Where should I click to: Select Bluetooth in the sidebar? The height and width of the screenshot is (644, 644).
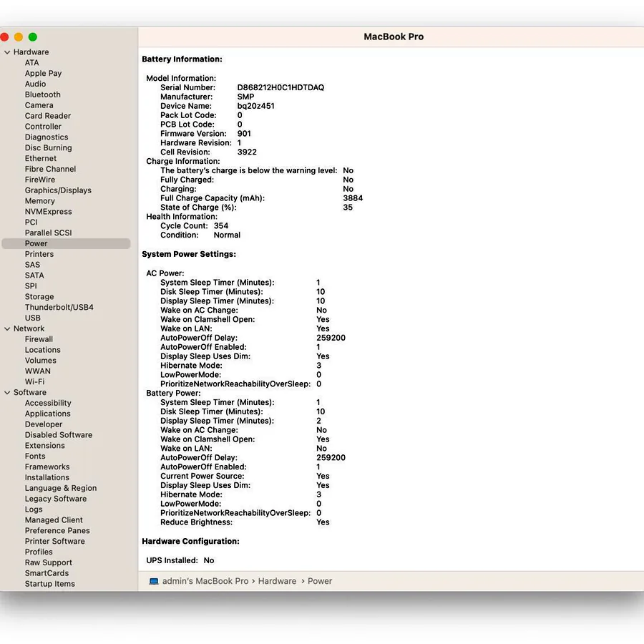43,94
